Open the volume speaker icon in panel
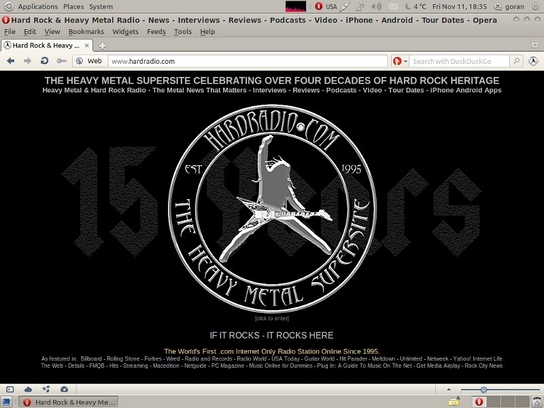Screen dimensions: 544x408 click(376, 6)
